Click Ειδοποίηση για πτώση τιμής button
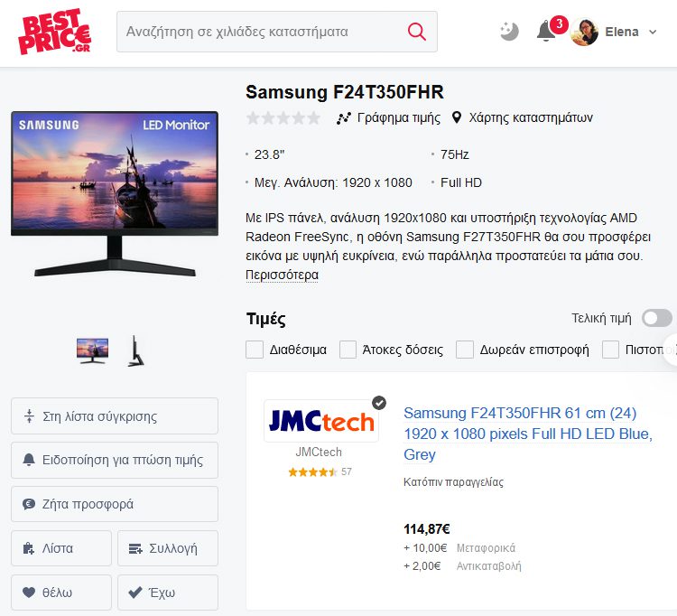This screenshot has height=616, width=677. (115, 460)
